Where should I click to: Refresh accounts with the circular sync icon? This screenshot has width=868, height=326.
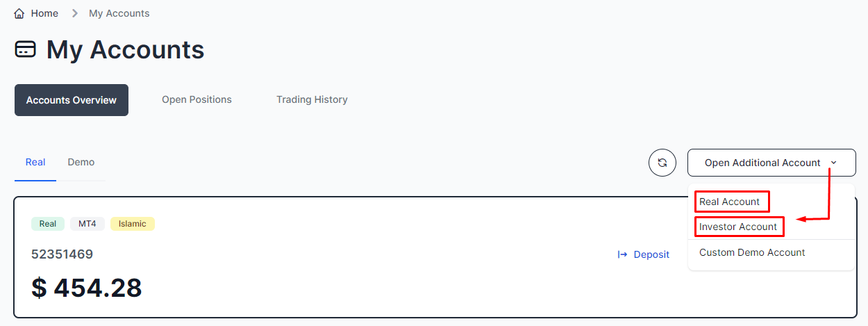coord(662,163)
